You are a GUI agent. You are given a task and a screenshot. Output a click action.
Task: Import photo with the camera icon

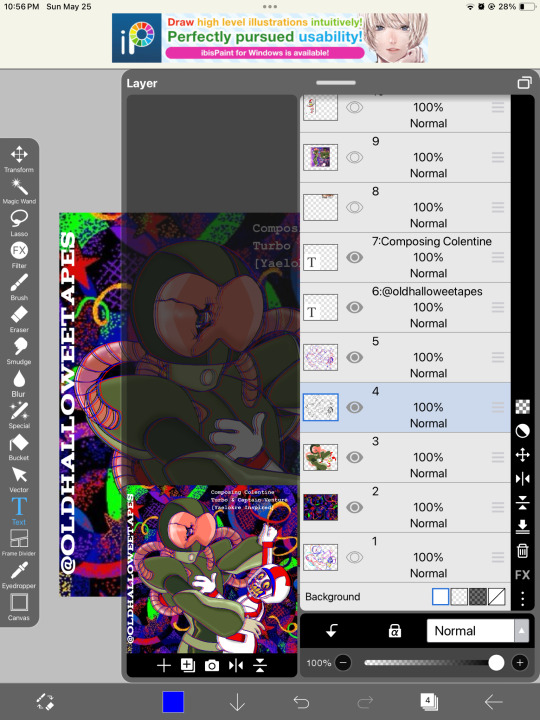tap(212, 665)
